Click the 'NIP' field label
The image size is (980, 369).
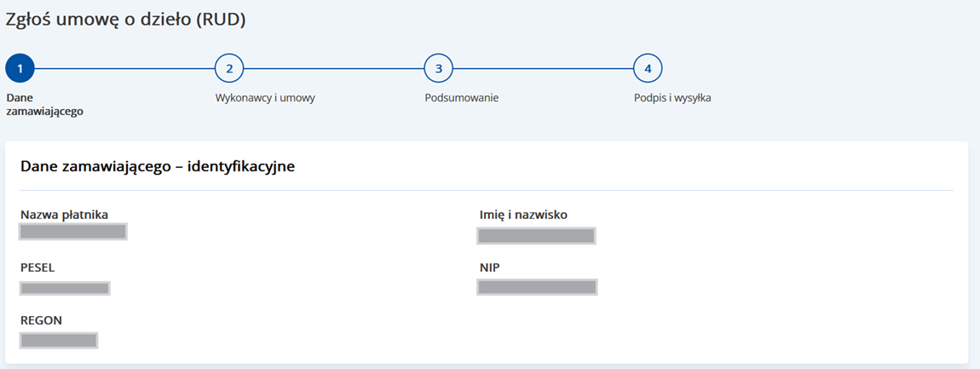pos(489,268)
